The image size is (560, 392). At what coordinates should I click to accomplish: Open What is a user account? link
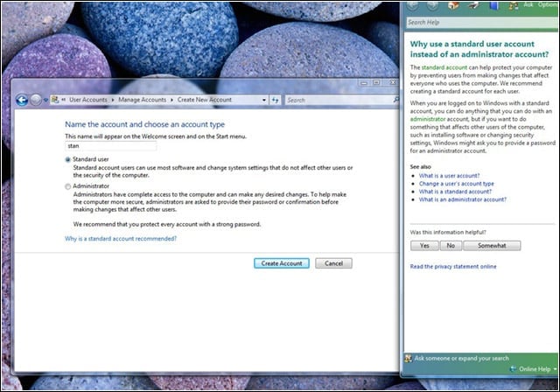click(x=449, y=176)
